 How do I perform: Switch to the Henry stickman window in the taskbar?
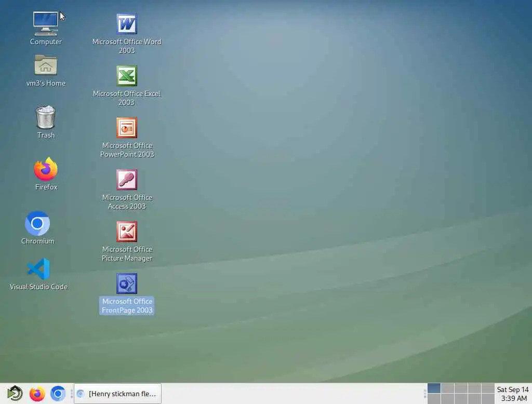tap(117, 394)
